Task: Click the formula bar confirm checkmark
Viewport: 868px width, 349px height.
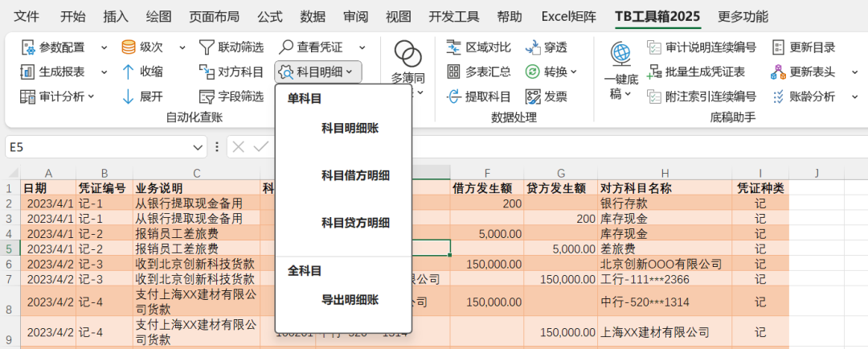Action: (260, 147)
